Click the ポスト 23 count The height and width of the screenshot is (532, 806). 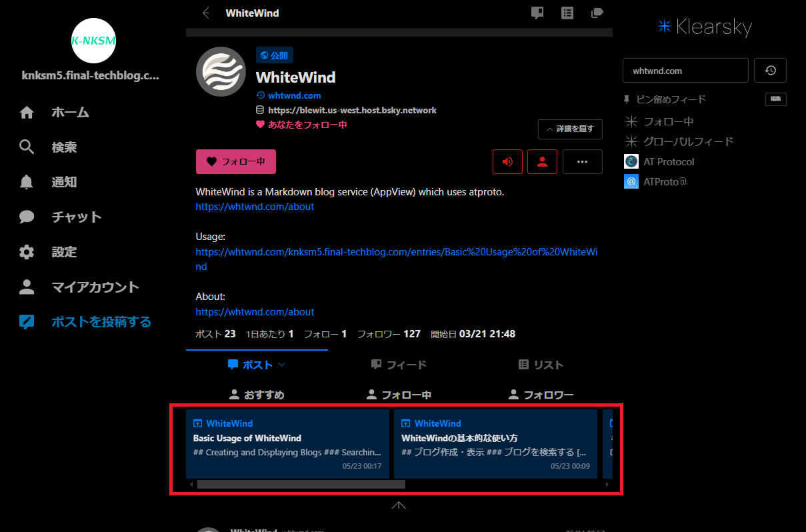215,333
